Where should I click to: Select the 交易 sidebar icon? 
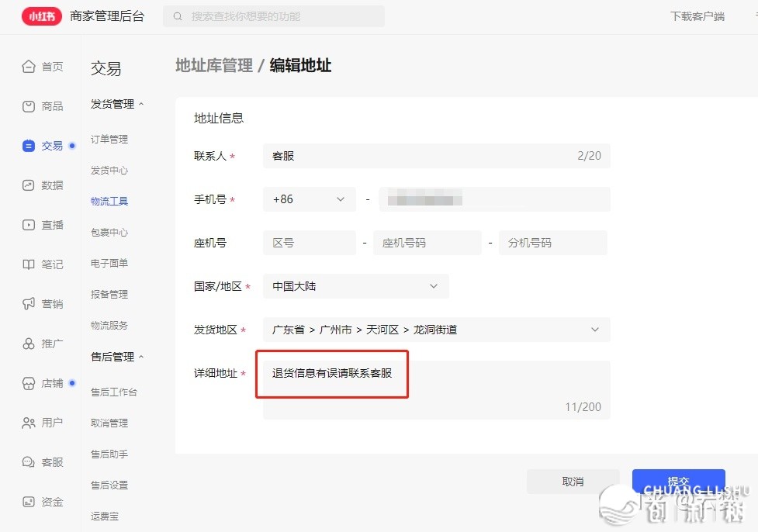[29, 146]
